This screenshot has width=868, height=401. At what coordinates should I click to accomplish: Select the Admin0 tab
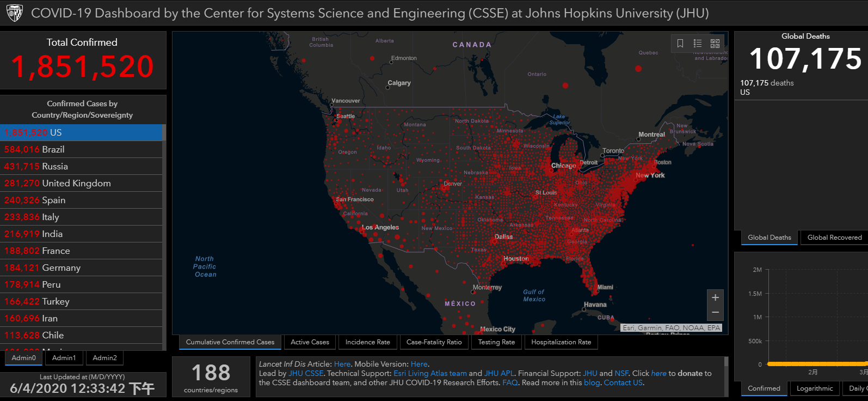pyautogui.click(x=24, y=358)
